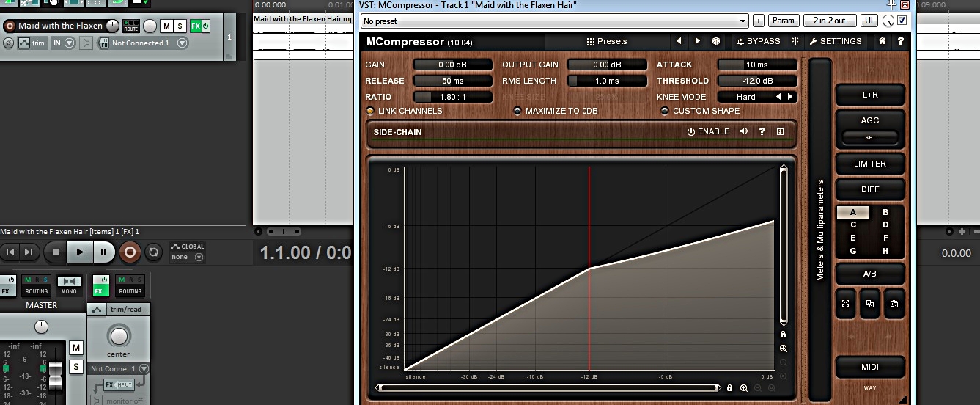980x405 pixels.
Task: Click the plus button beside preset dropdown
Action: pyautogui.click(x=759, y=21)
